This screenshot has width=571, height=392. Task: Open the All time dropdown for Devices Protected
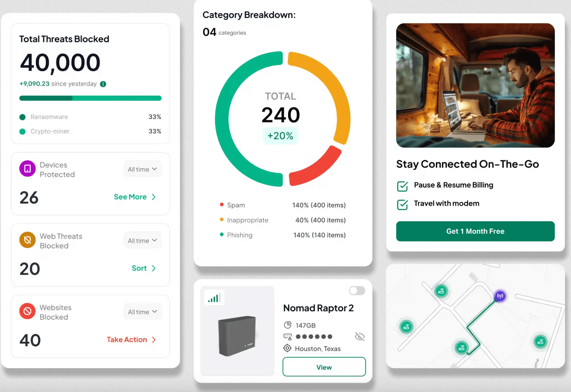click(x=142, y=169)
